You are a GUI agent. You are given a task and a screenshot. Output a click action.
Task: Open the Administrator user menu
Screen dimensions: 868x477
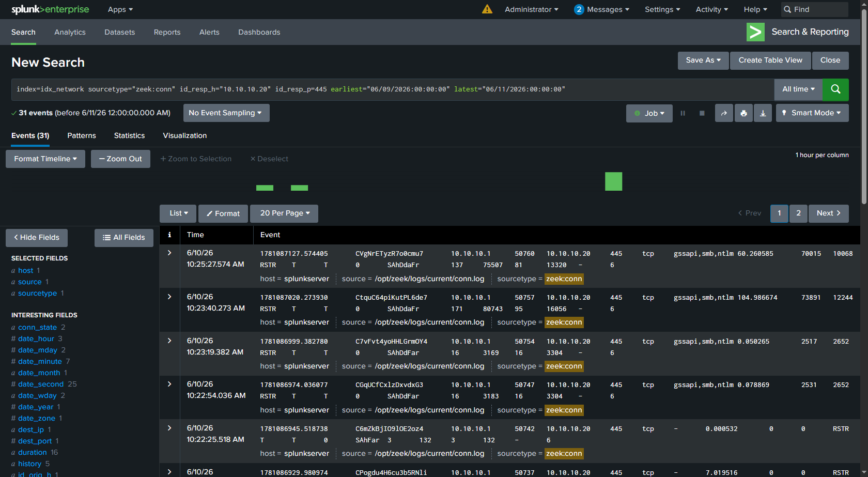532,9
